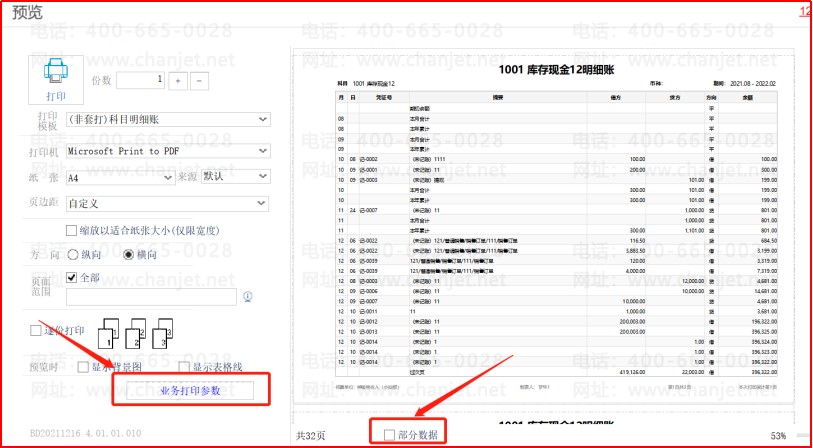The image size is (813, 448).
Task: Click period text 2021.08 - 2022.02
Action: click(x=753, y=83)
